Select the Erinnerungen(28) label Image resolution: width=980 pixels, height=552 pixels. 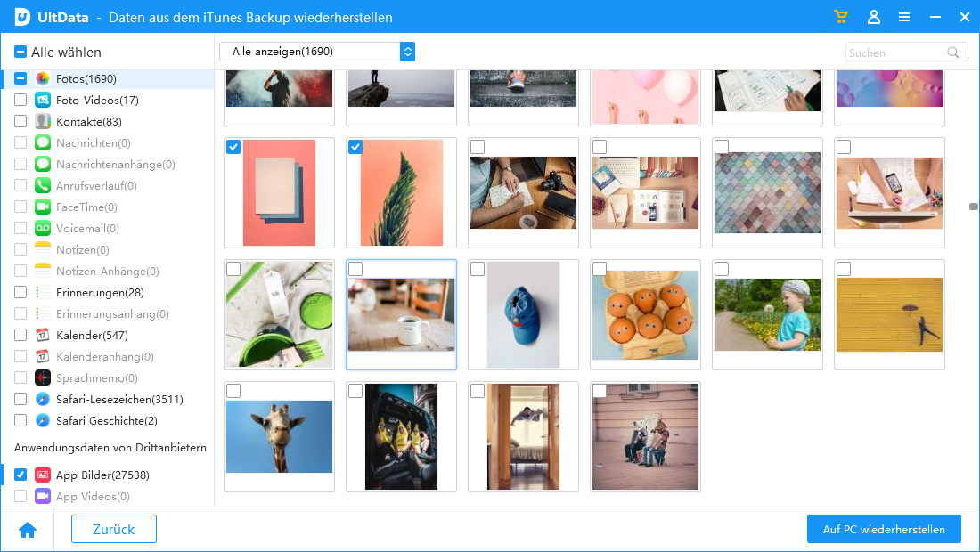click(100, 293)
